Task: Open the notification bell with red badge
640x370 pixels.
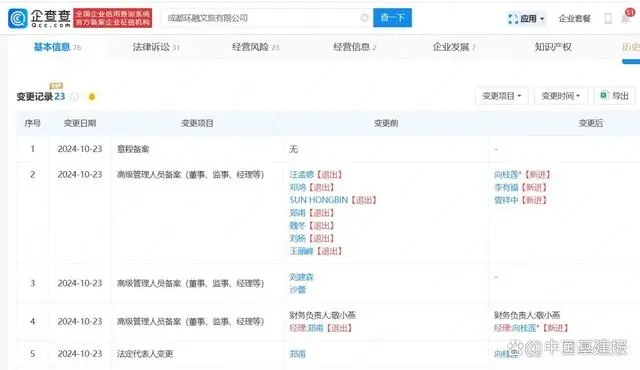Action: coord(626,17)
